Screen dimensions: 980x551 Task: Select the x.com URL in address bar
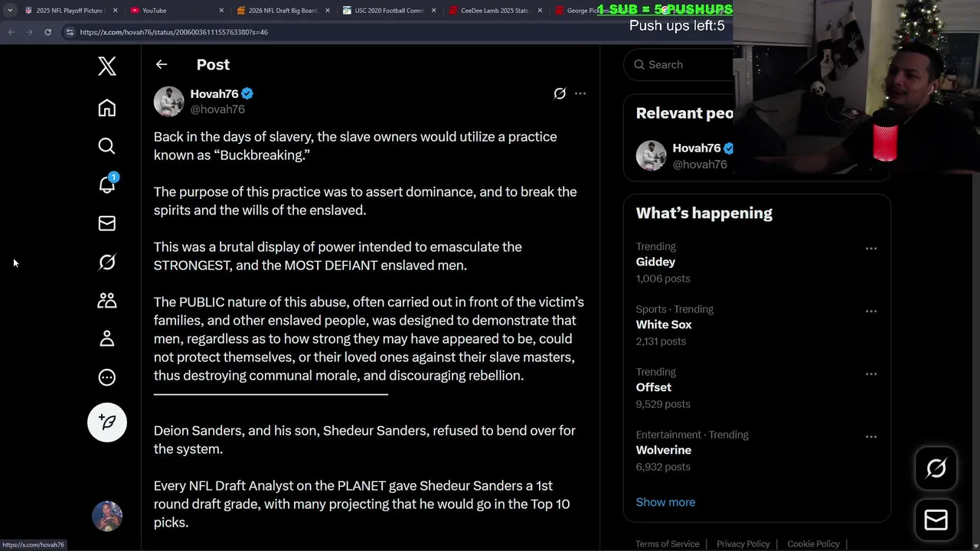tap(174, 32)
